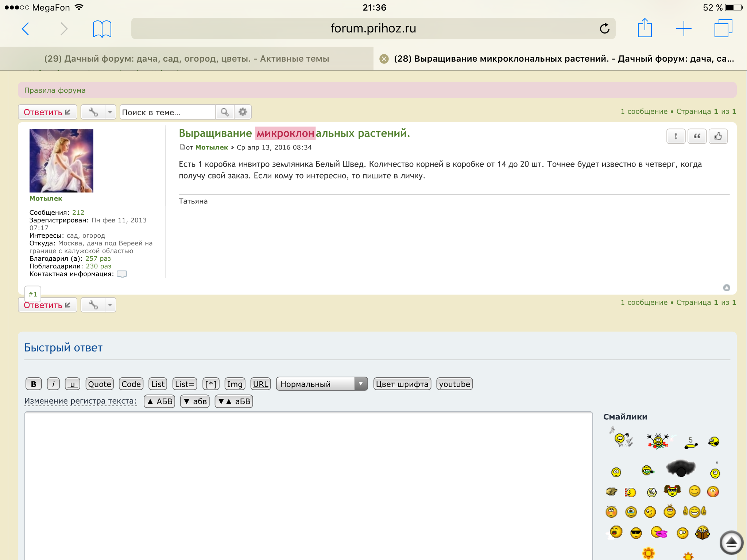
Task: Insert the sunglasses smiley
Action: tap(636, 533)
